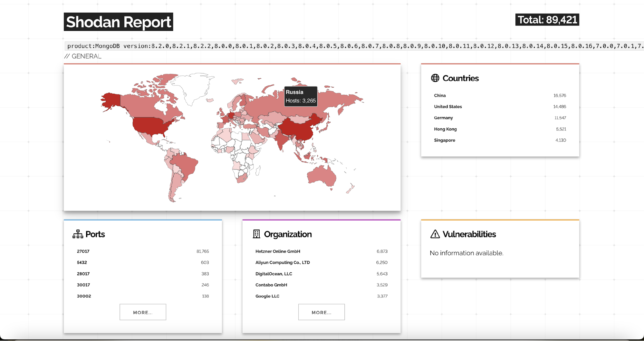Select China in the Countries list

pos(440,95)
